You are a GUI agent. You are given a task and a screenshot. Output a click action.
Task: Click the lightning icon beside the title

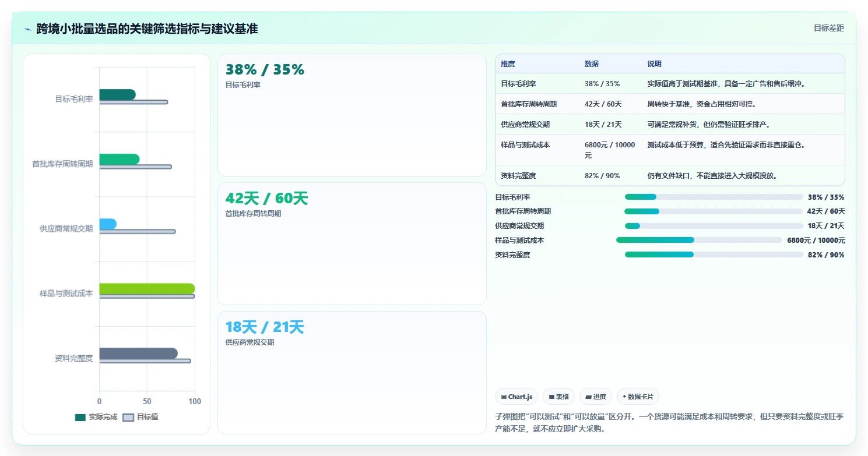click(28, 29)
